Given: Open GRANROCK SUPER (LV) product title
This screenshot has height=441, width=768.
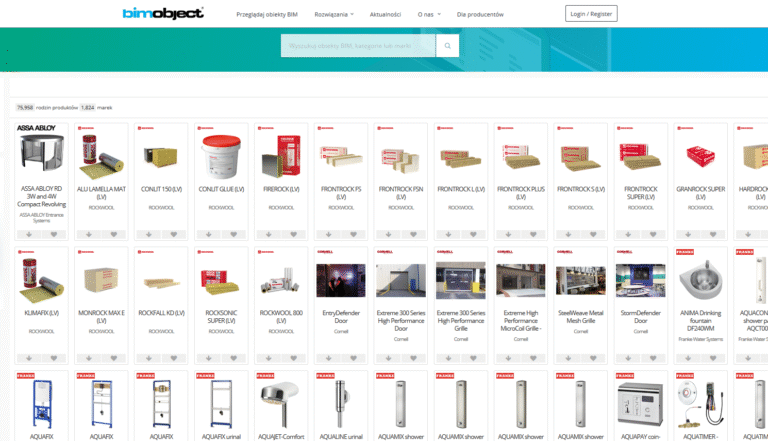Looking at the screenshot, I should point(700,193).
